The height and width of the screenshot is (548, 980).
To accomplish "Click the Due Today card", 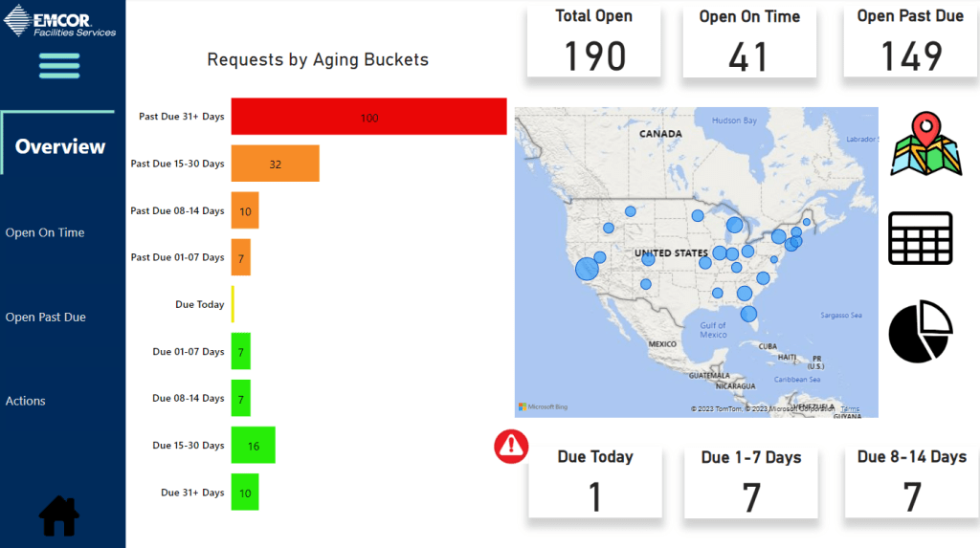I will [594, 482].
